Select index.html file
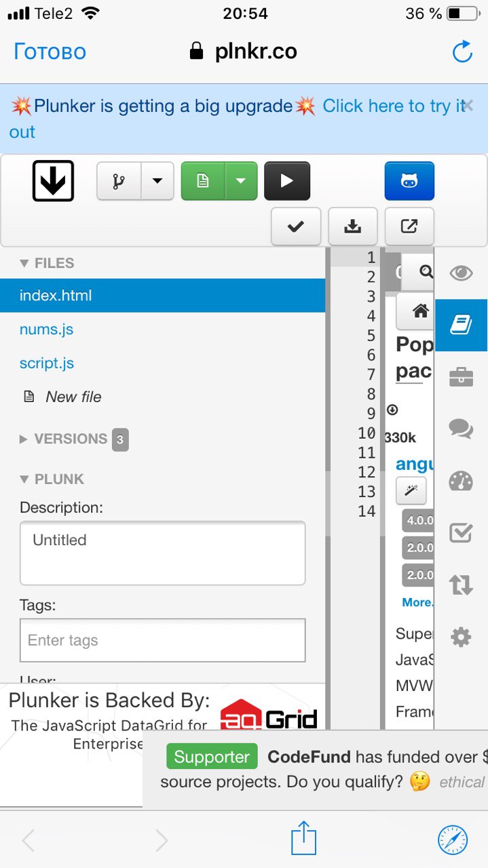The height and width of the screenshot is (868, 488). pos(163,296)
